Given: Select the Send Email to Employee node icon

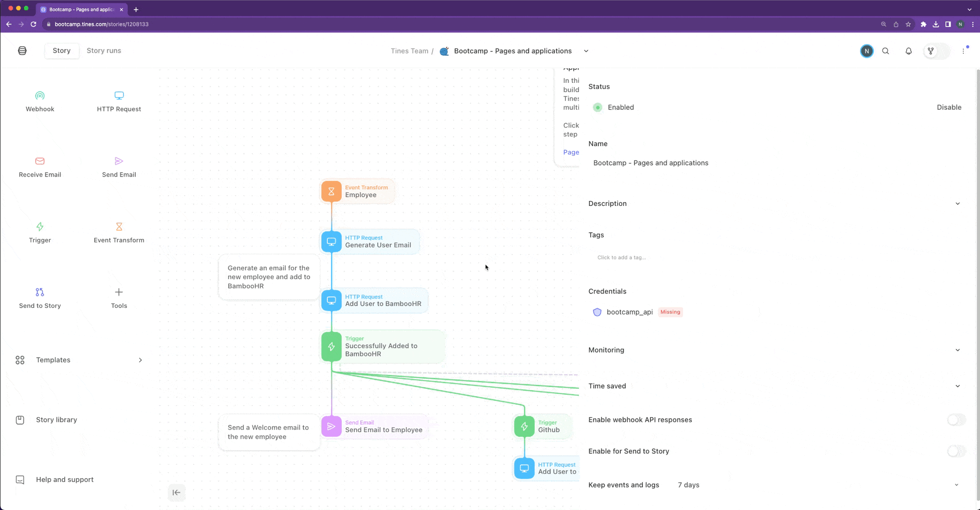Looking at the screenshot, I should tap(331, 426).
